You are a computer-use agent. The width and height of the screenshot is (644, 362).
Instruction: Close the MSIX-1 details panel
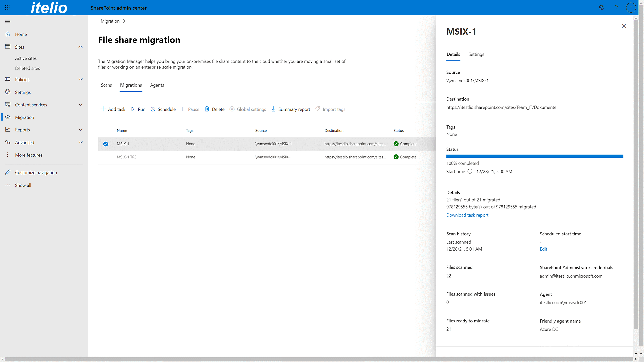[624, 26]
